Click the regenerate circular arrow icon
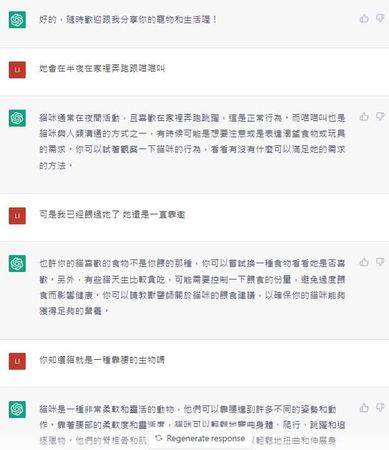The height and width of the screenshot is (450, 389). (x=159, y=438)
